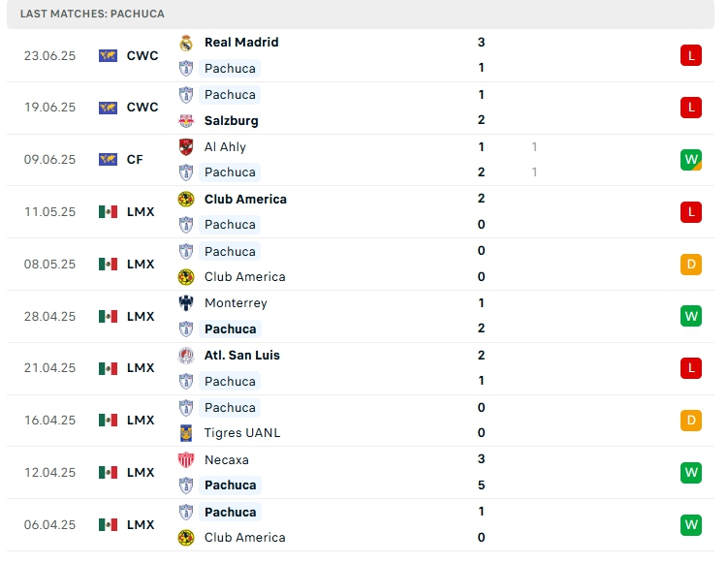The height and width of the screenshot is (563, 728).
Task: Click the red L badge for 23.06.25
Action: (x=690, y=56)
